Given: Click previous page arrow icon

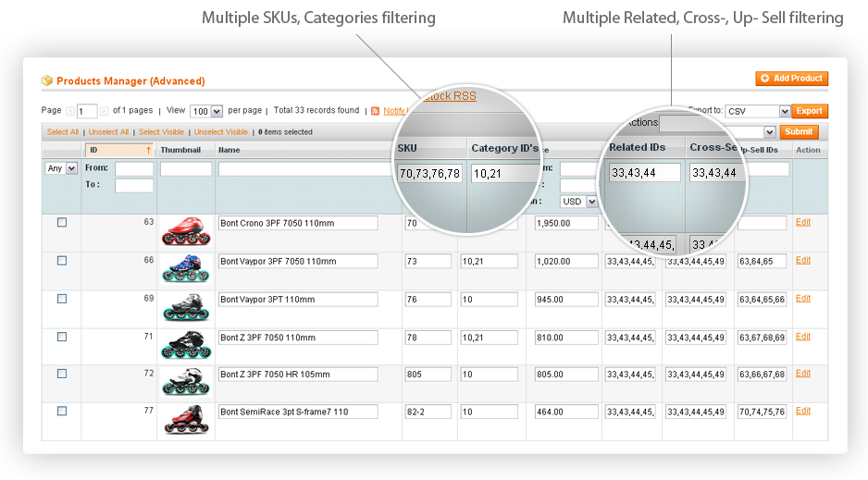Looking at the screenshot, I should (70, 111).
